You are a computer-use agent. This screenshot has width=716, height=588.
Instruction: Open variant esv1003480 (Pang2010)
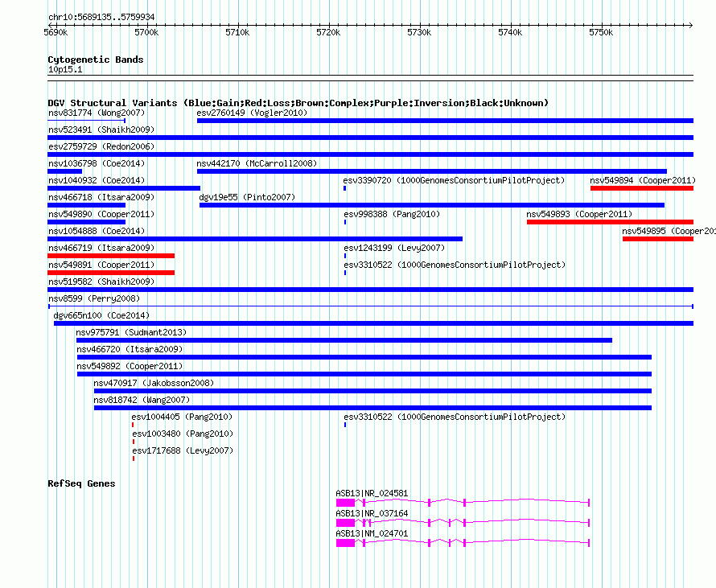(x=183, y=434)
